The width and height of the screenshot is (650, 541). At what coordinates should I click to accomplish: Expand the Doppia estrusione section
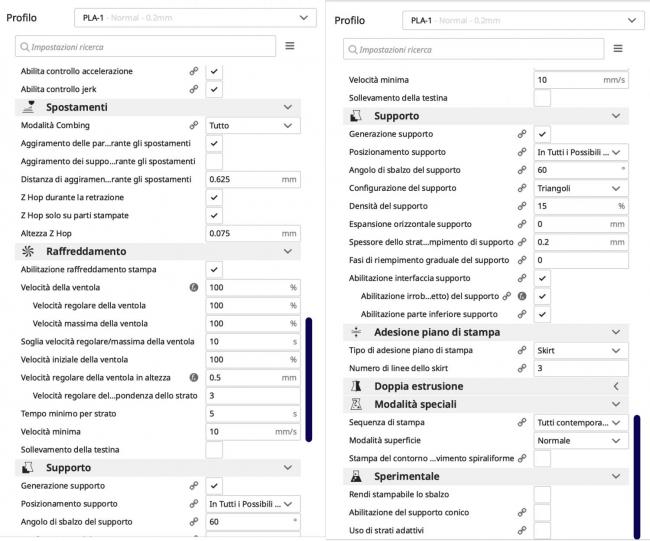[x=616, y=386]
